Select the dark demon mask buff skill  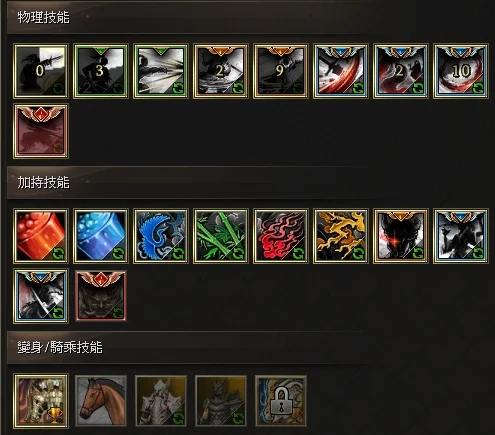pyautogui.click(x=101, y=296)
